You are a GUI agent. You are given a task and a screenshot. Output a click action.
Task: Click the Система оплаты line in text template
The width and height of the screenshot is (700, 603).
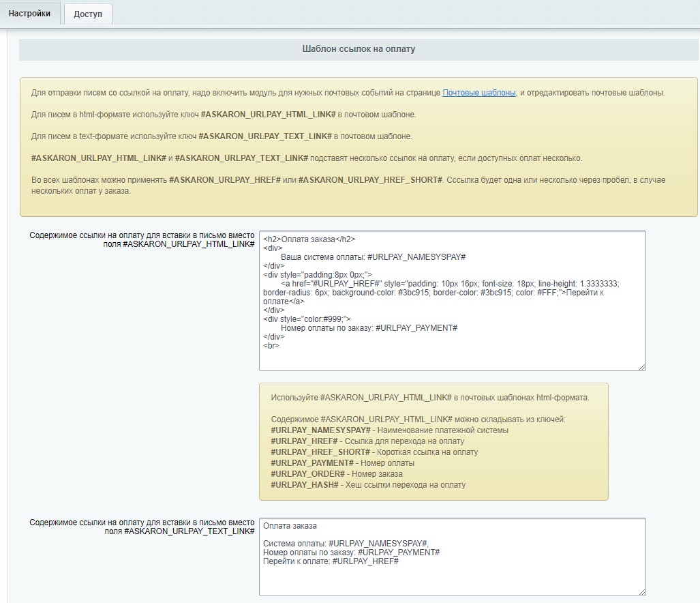pos(345,543)
